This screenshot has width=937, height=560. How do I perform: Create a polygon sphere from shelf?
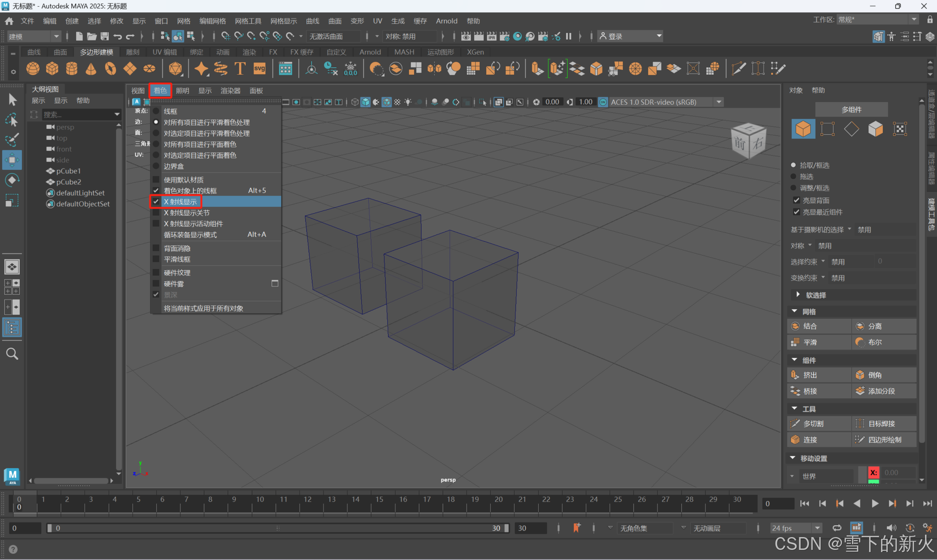(33, 69)
